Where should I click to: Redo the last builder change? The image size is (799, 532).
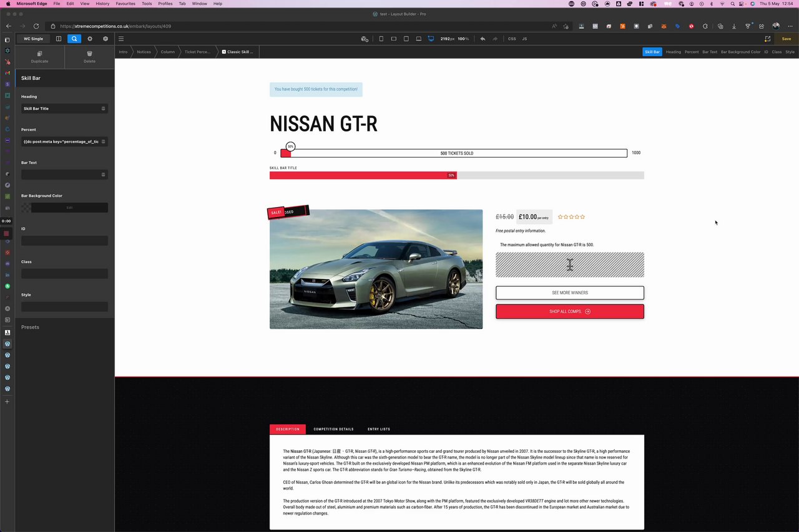495,39
